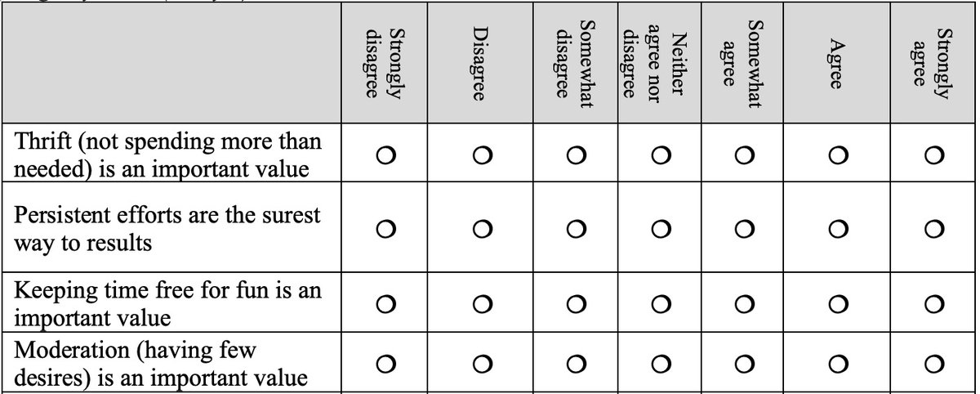Pick Disagree for Persistent efforts statement

tap(482, 231)
